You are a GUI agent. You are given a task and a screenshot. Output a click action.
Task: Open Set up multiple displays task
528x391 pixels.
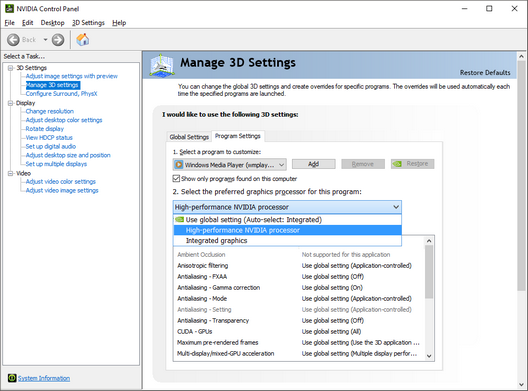56,164
